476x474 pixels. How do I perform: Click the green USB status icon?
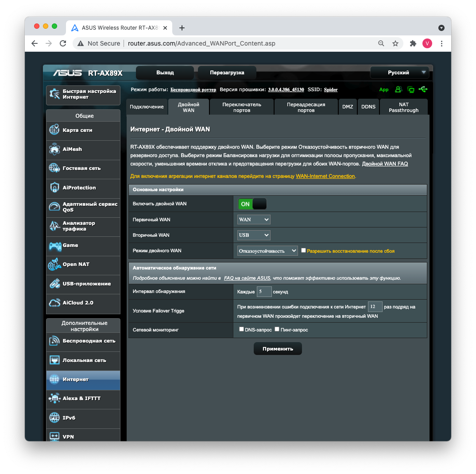(x=423, y=89)
